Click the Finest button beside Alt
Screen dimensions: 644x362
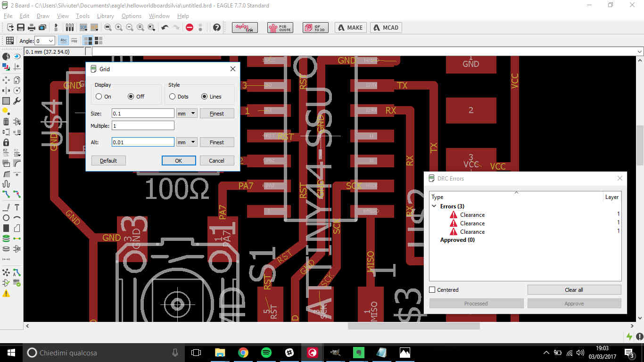click(217, 142)
